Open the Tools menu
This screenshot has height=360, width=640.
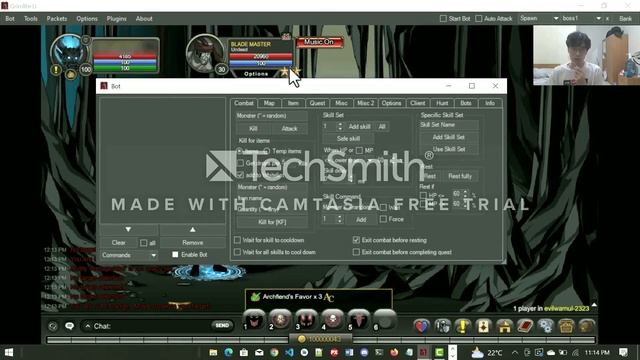[31, 19]
